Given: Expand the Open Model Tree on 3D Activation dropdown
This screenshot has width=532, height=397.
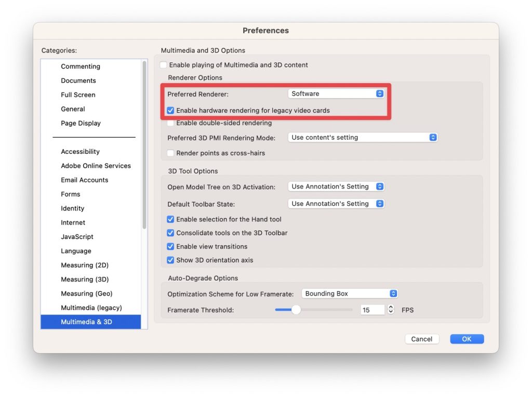Looking at the screenshot, I should 336,186.
